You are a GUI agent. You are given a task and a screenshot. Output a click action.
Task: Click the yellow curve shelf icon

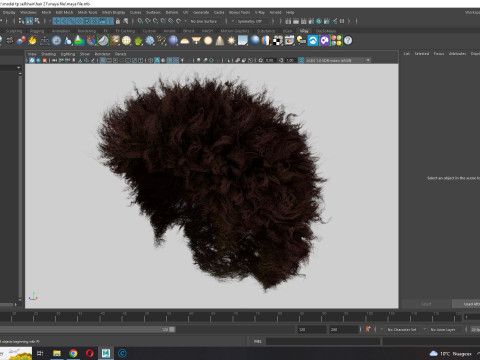pyautogui.click(x=162, y=41)
